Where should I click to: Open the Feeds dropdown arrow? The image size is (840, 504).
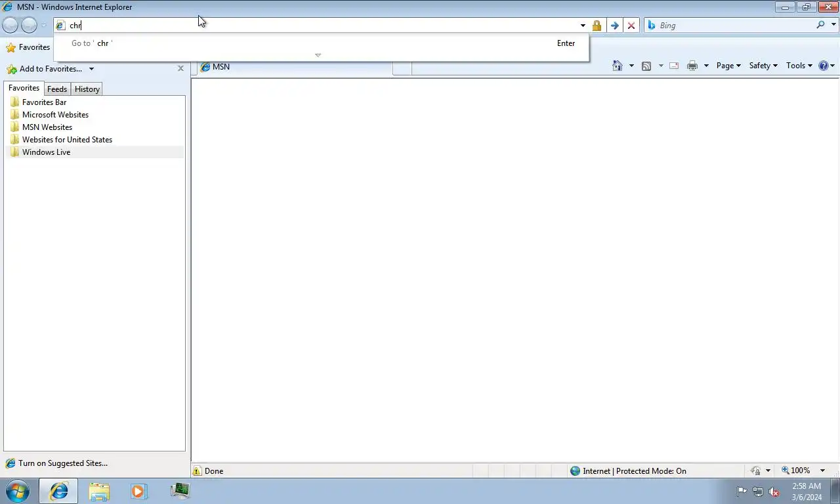click(x=661, y=66)
